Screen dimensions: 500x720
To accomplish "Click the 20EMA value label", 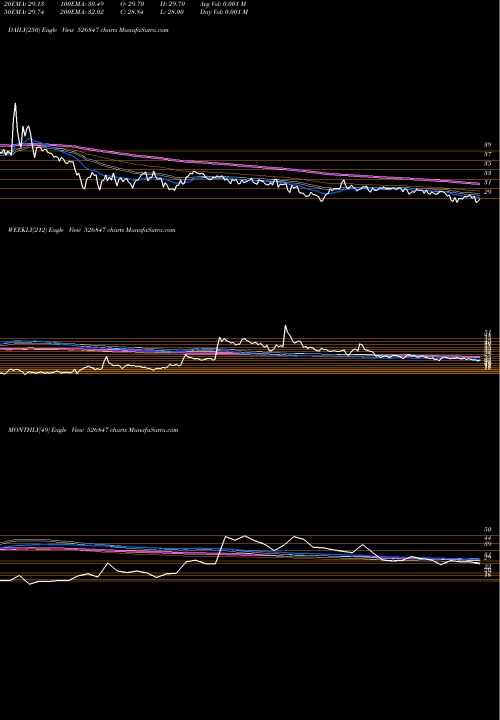I will coord(22,4).
